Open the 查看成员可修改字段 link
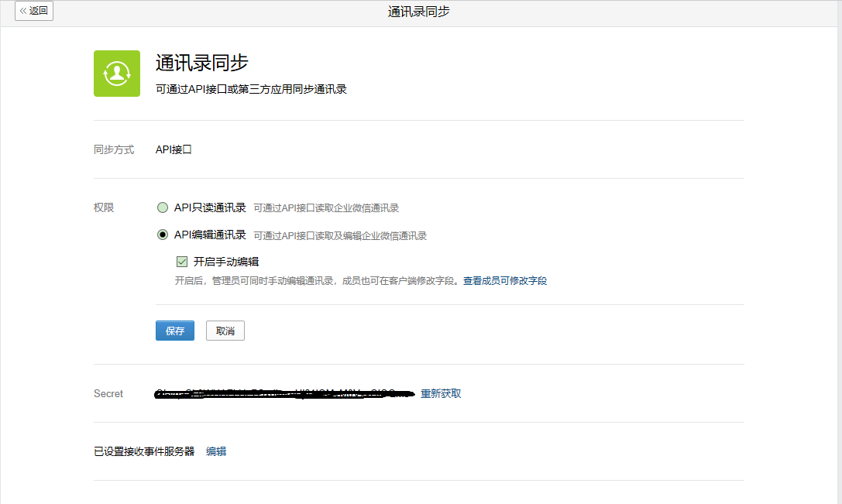842x504 pixels. [505, 281]
